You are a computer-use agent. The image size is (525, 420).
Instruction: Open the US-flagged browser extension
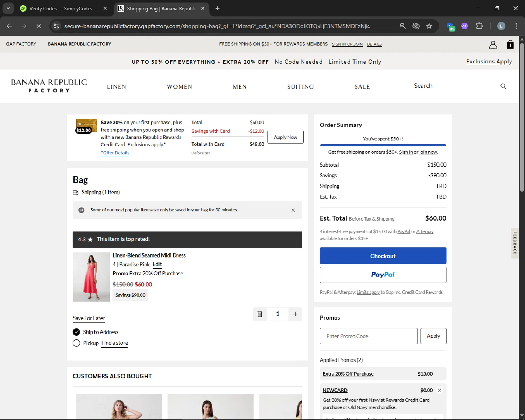[x=451, y=27]
